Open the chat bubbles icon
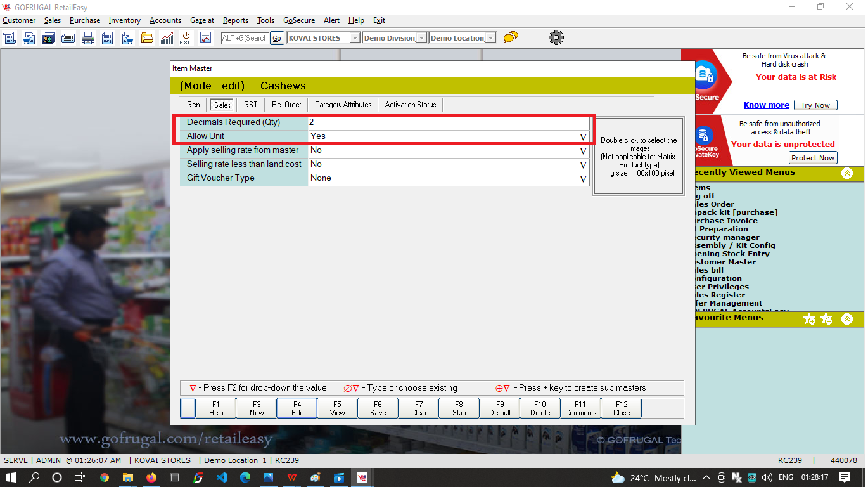The image size is (868, 487). click(511, 37)
